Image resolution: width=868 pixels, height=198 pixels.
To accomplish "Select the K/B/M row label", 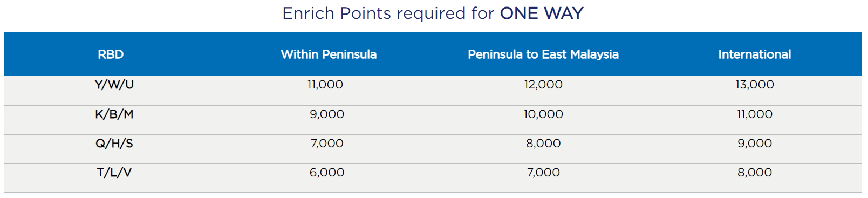I will coord(114,114).
